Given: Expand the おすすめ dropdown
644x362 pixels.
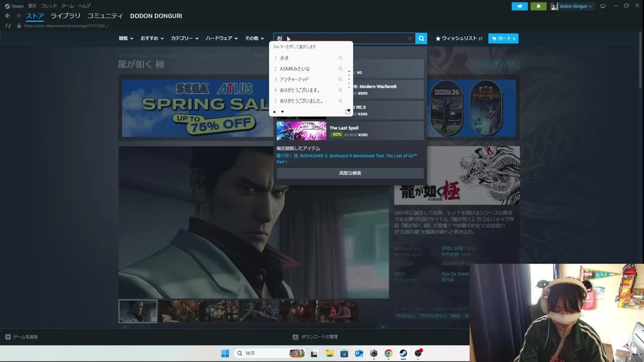Looking at the screenshot, I should coord(152,38).
